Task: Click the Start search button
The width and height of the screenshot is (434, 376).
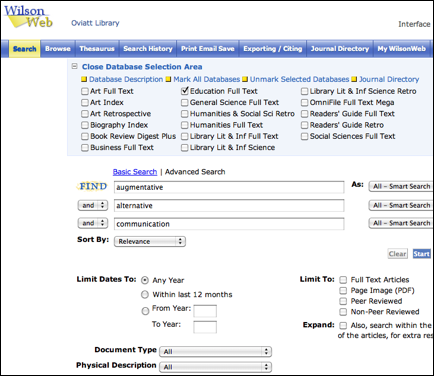Action: pyautogui.click(x=422, y=254)
